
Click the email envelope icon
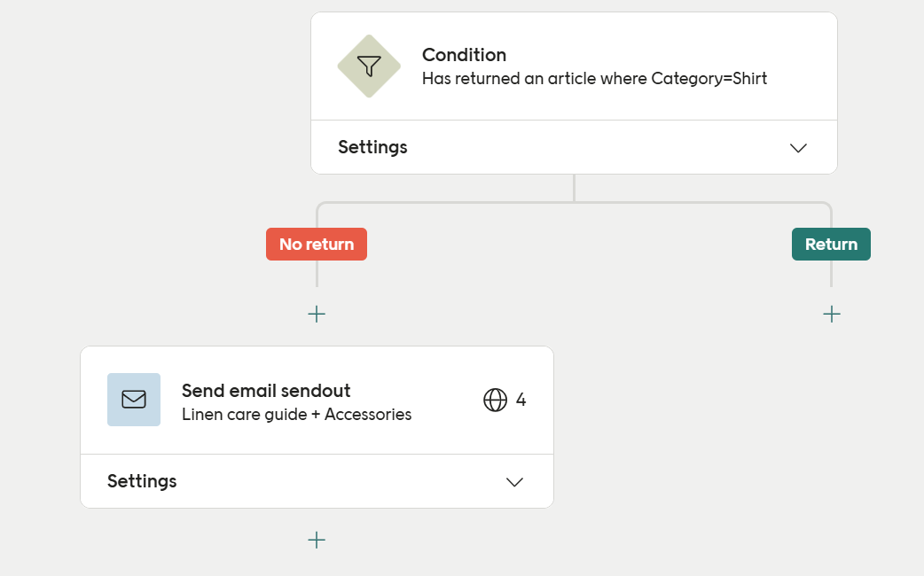134,400
